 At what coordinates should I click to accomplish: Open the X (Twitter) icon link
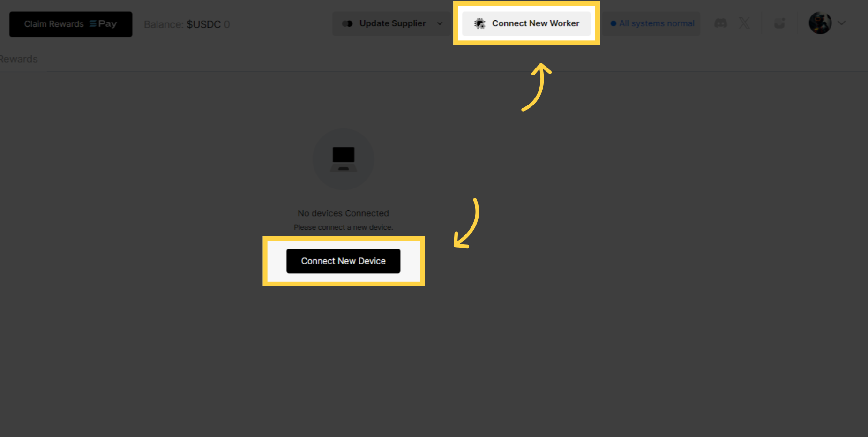pyautogui.click(x=744, y=23)
